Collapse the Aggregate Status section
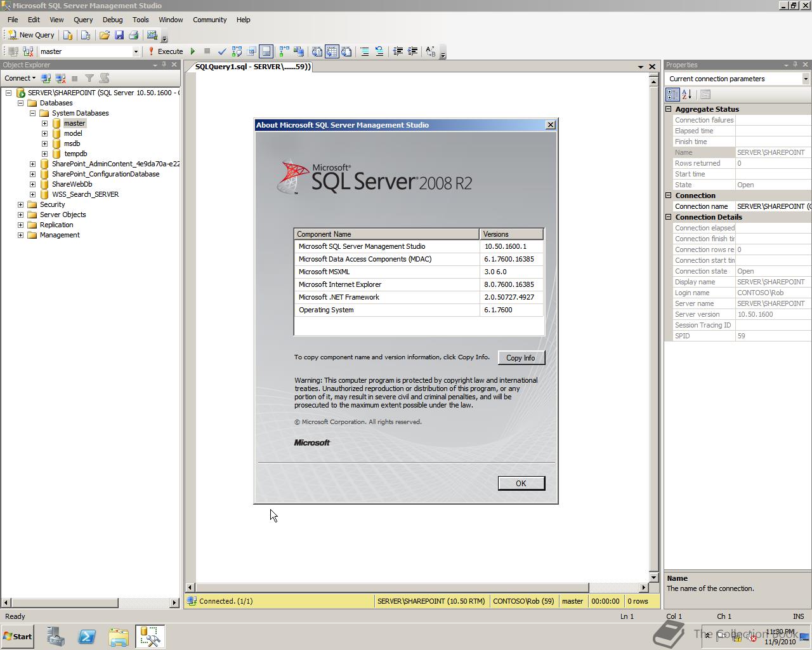The image size is (812, 650). (x=668, y=109)
